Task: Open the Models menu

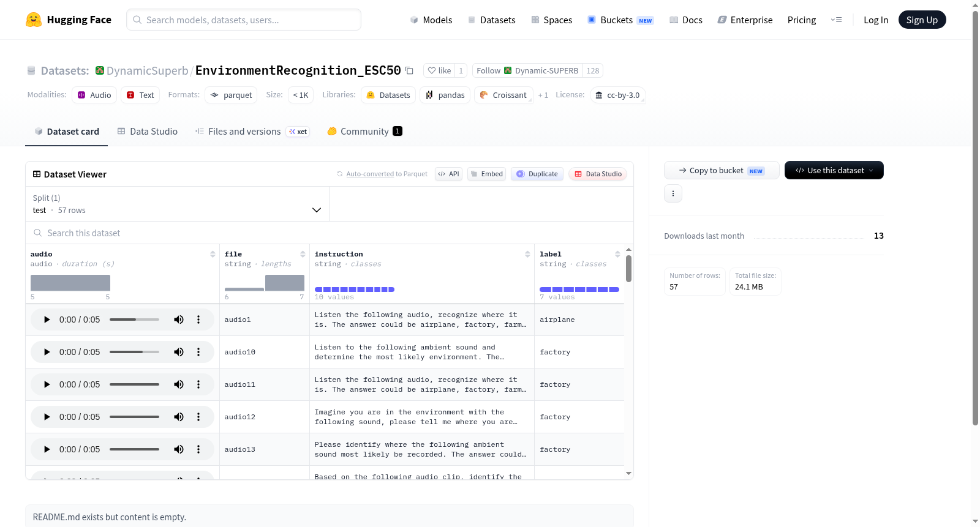Action: click(x=431, y=20)
